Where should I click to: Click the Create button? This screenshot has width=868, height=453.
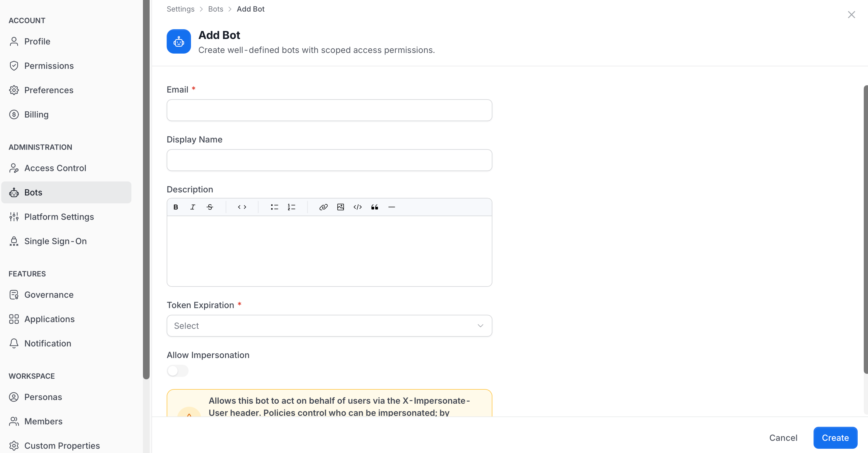835,437
